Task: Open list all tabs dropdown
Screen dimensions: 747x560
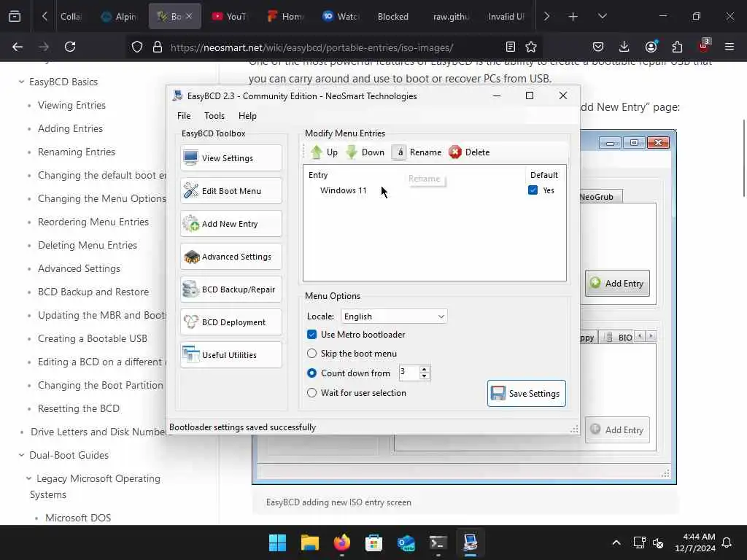Action: pyautogui.click(x=602, y=17)
